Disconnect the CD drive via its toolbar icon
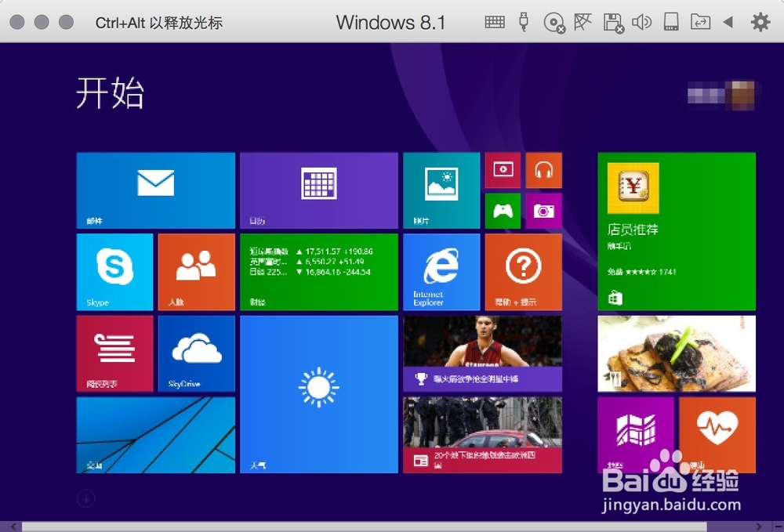Viewport: 784px width, 532px height. [x=554, y=22]
